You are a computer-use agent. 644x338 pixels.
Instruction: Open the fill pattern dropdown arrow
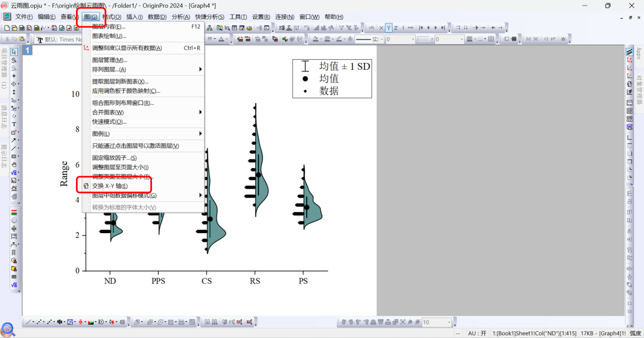(x=475, y=40)
